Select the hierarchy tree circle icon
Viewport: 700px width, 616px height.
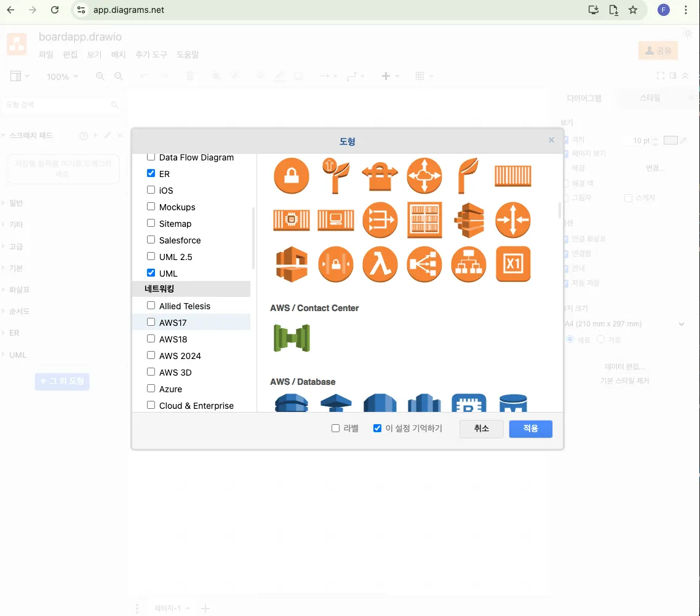click(x=468, y=264)
